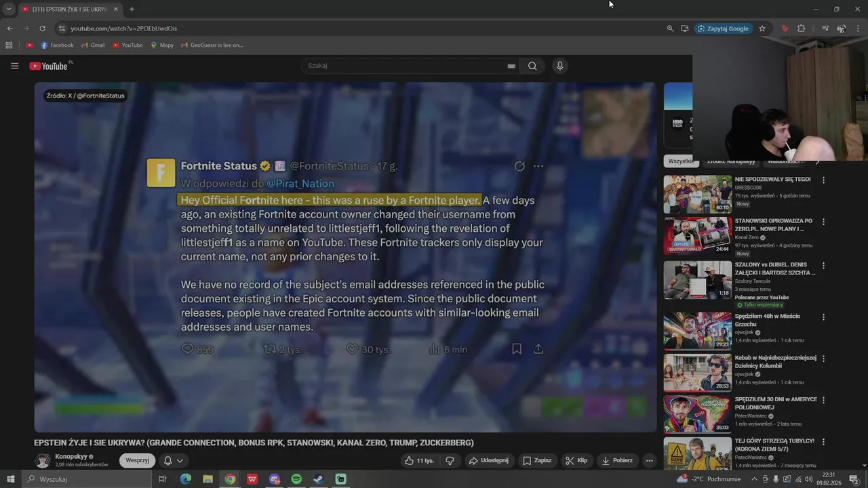Image resolution: width=868 pixels, height=488 pixels.
Task: Click the address bar URL
Action: pyautogui.click(x=123, y=28)
